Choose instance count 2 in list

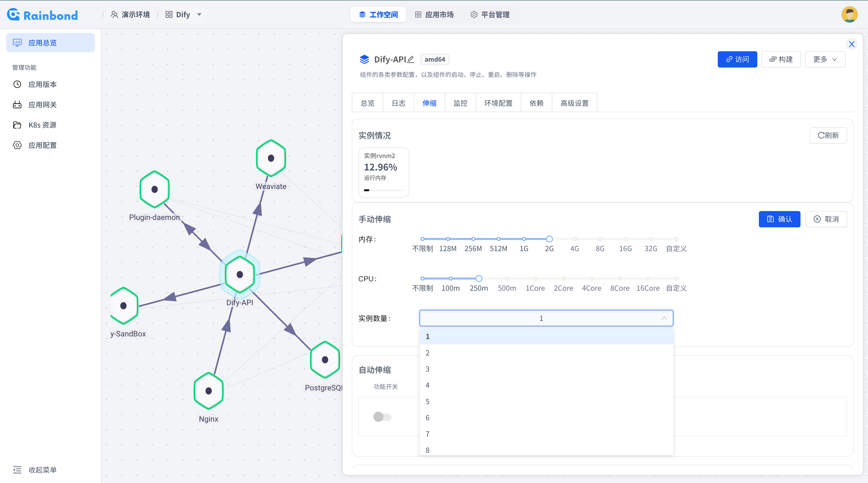point(546,353)
